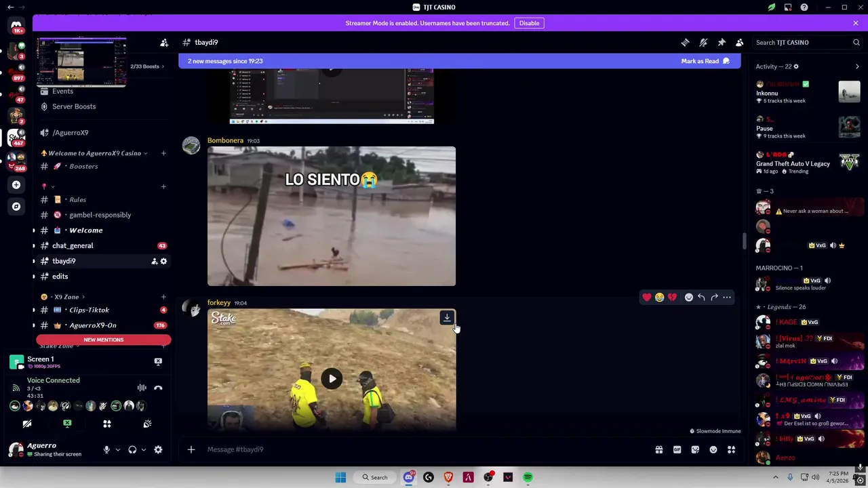Screen dimensions: 868x488
Task: Download the forkeyy video attachment
Action: point(447,318)
